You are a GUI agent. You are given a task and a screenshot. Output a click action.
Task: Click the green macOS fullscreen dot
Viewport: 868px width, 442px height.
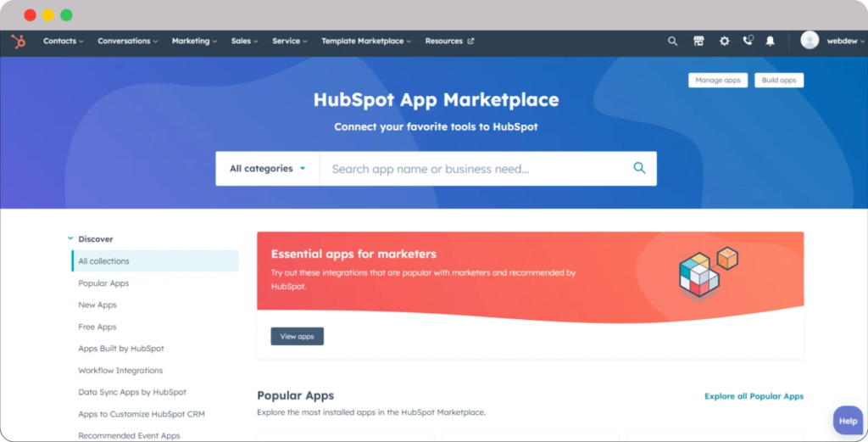(66, 15)
